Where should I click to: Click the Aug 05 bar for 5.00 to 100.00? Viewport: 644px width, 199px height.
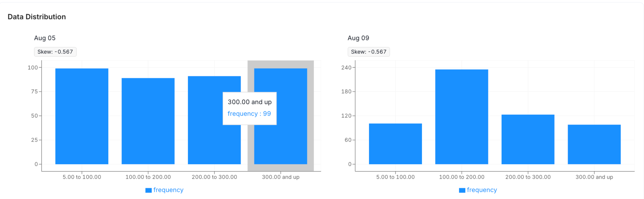click(x=82, y=116)
